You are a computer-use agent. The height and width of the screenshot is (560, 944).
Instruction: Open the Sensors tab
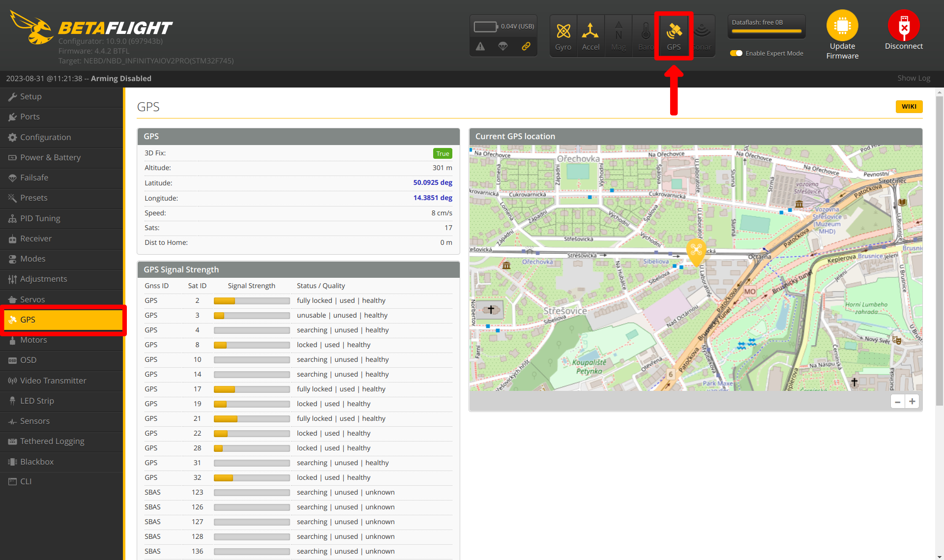61,421
